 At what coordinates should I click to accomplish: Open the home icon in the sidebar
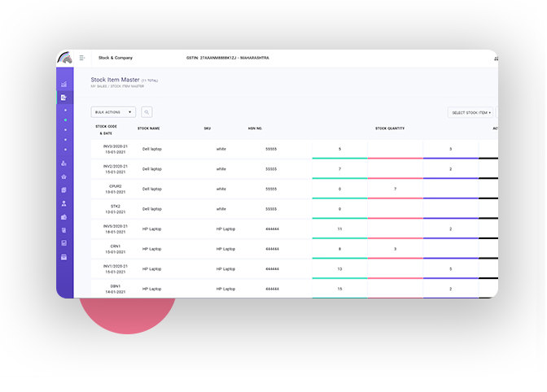[x=64, y=176]
